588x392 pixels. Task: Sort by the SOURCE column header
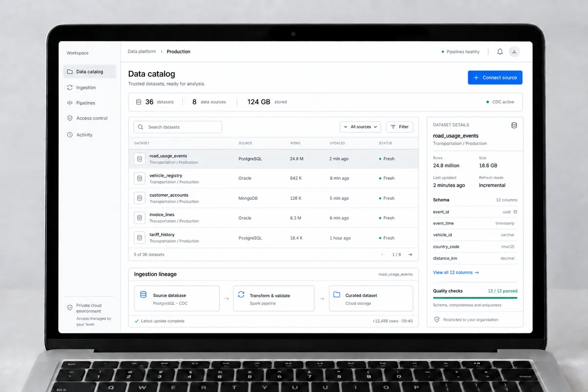(245, 143)
